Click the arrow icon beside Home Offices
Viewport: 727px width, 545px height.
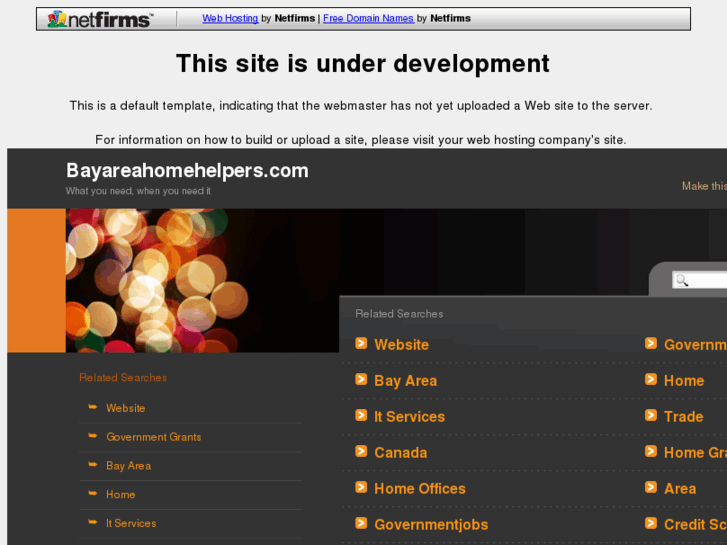(x=361, y=487)
